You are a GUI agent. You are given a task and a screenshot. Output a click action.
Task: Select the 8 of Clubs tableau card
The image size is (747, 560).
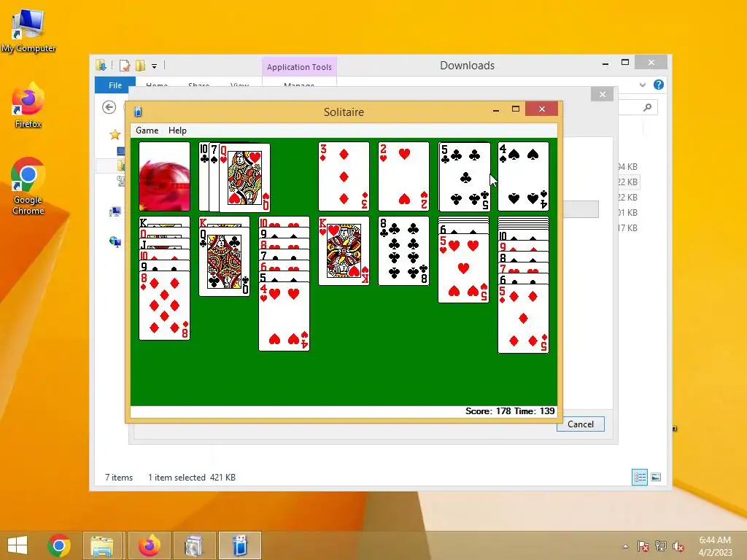403,251
